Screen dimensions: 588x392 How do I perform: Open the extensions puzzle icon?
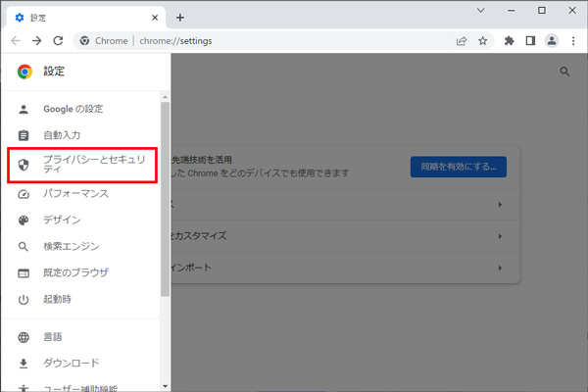pos(509,41)
